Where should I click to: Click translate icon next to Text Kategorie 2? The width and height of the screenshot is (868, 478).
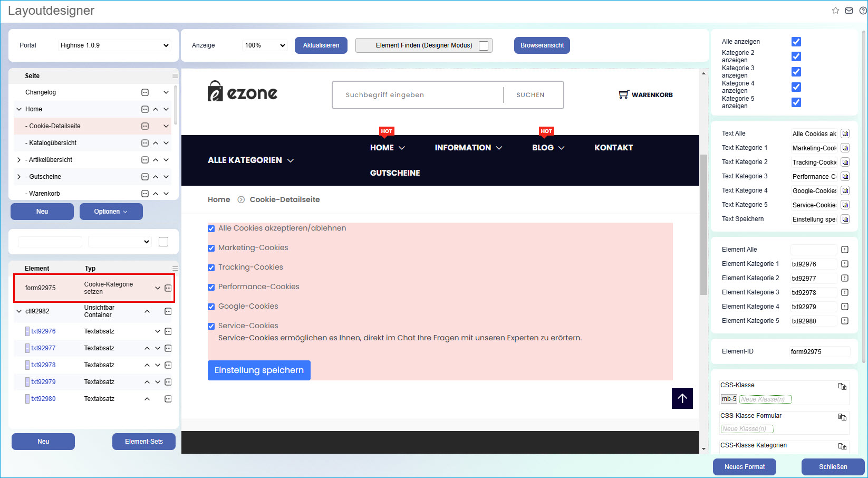coord(845,162)
